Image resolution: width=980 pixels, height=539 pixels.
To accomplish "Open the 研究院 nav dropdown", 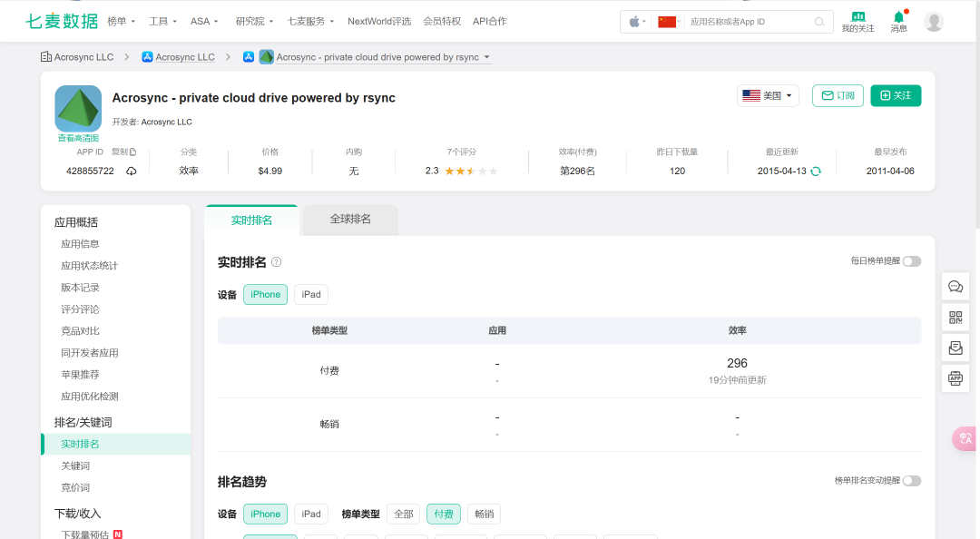I will click(254, 21).
